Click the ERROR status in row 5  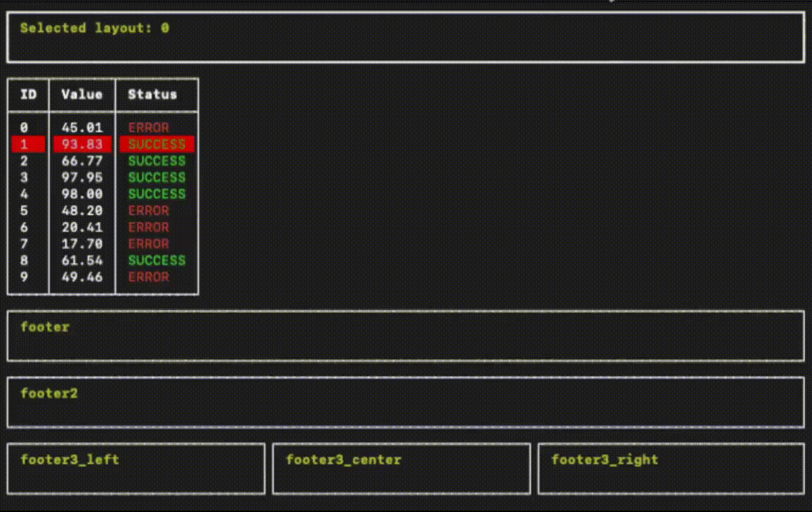148,211
